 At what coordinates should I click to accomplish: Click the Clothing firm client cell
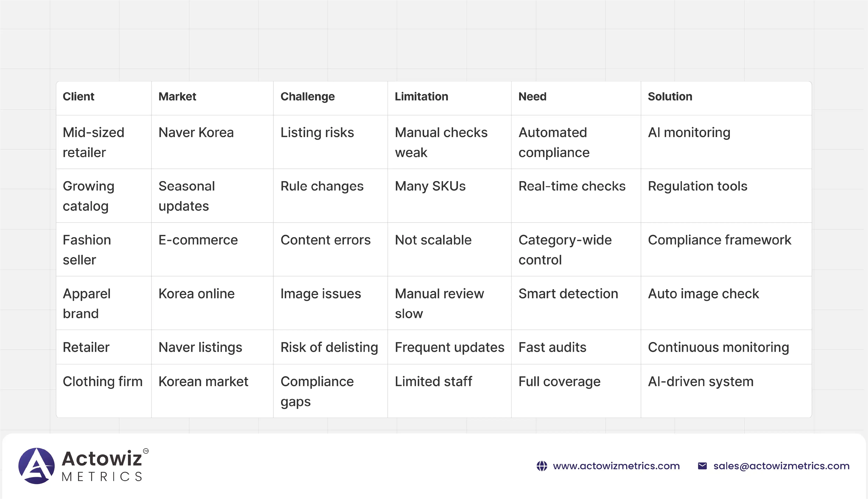tap(102, 381)
